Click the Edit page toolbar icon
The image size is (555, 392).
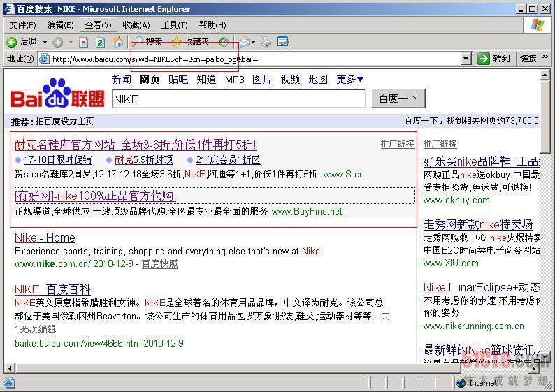pyautogui.click(x=283, y=42)
